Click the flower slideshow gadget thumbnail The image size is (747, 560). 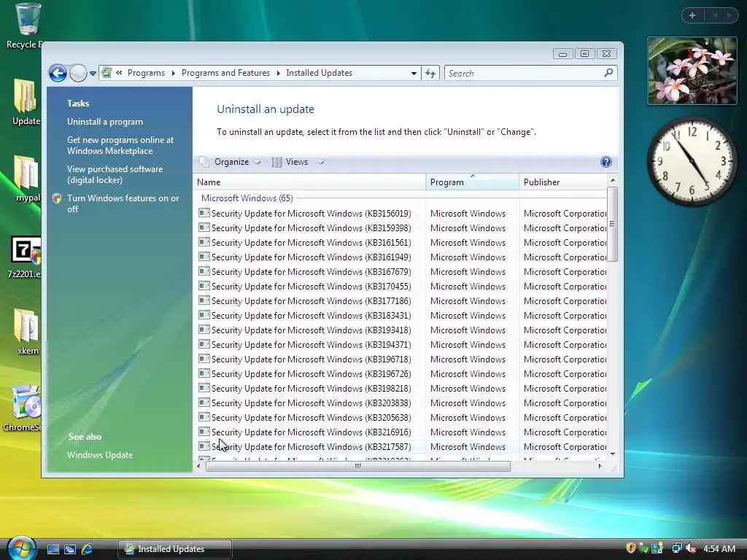[692, 71]
